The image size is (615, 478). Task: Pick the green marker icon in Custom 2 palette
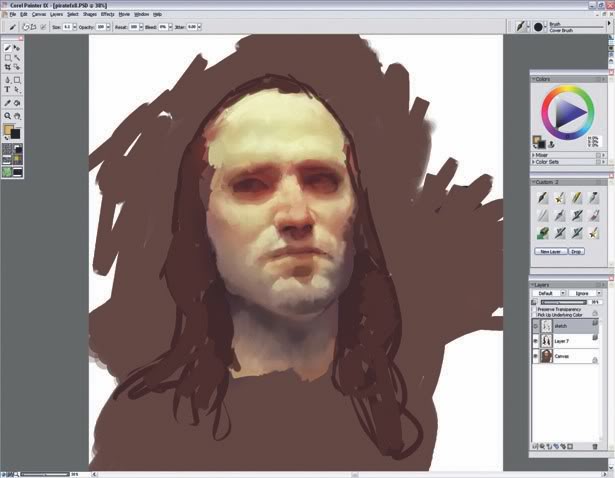(x=543, y=233)
